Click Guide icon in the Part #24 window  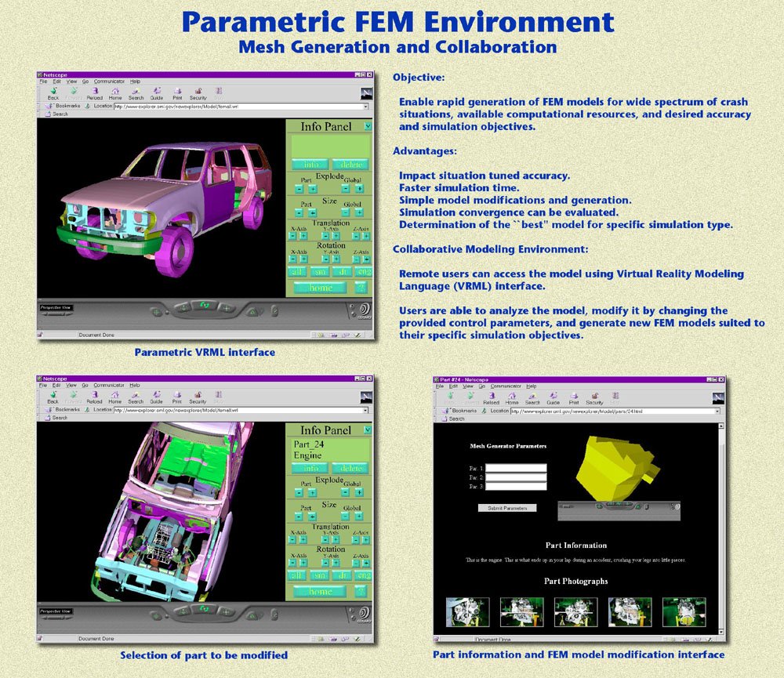click(x=554, y=398)
